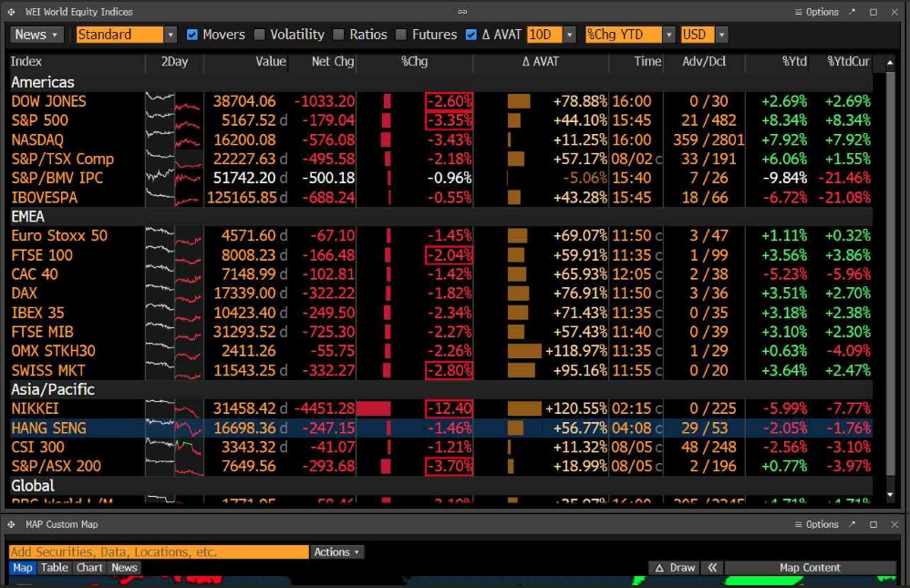The width and height of the screenshot is (910, 588).
Task: Enable the Ratios checkbox
Action: 338,35
